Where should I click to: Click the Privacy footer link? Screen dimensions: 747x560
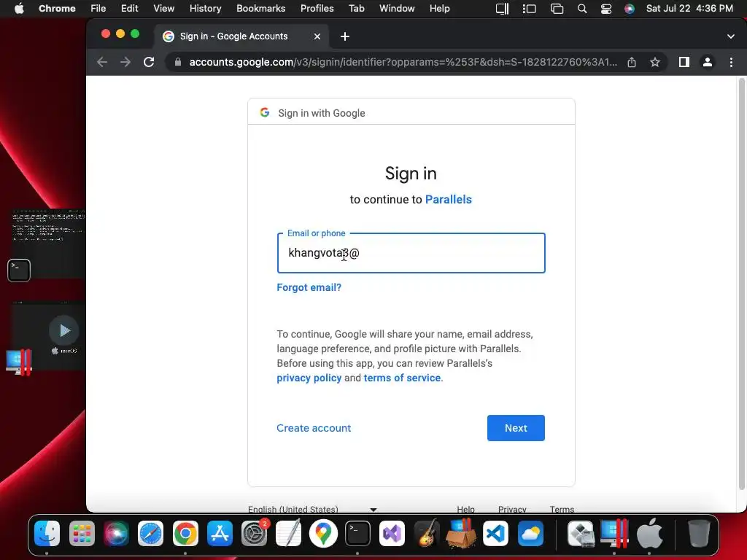(512, 509)
